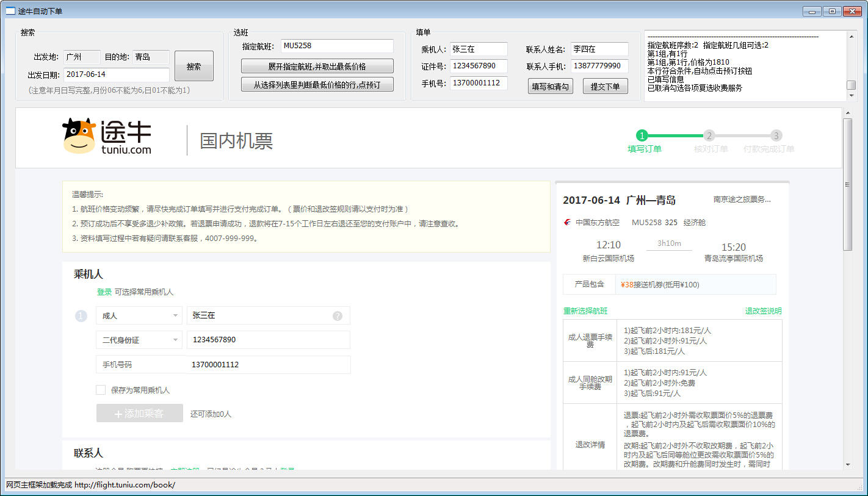
Task: Click the log box scroll up arrow
Action: tap(852, 35)
